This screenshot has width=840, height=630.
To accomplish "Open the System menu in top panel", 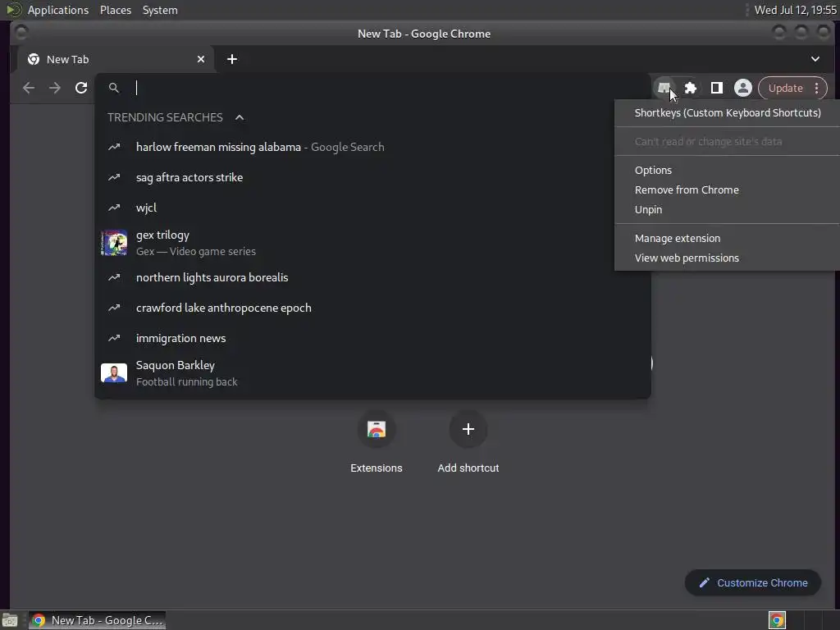I will tap(160, 10).
